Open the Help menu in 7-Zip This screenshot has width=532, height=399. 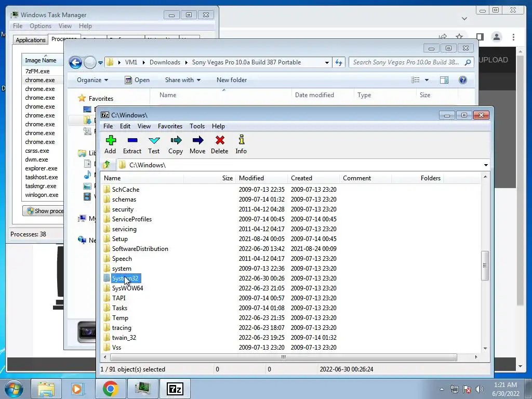(218, 126)
